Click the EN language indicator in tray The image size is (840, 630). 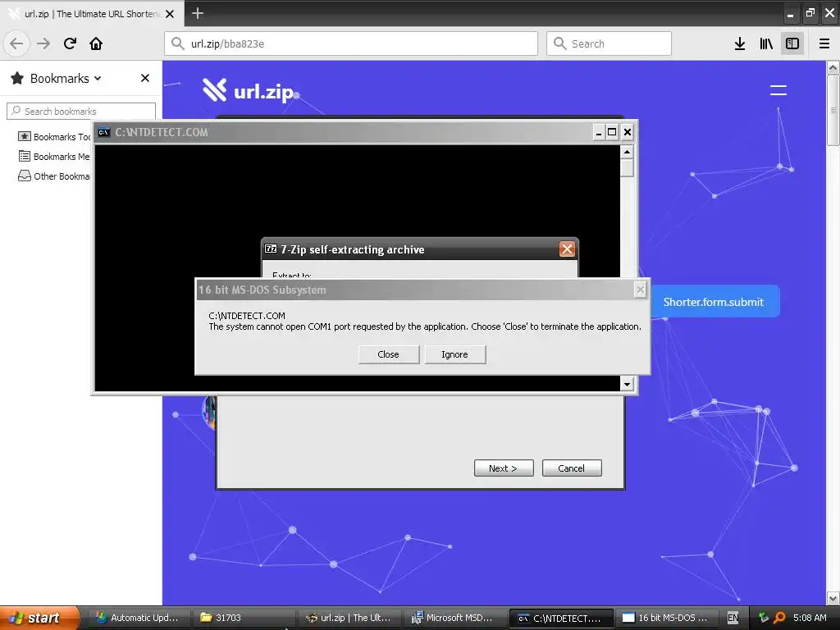pyautogui.click(x=733, y=618)
